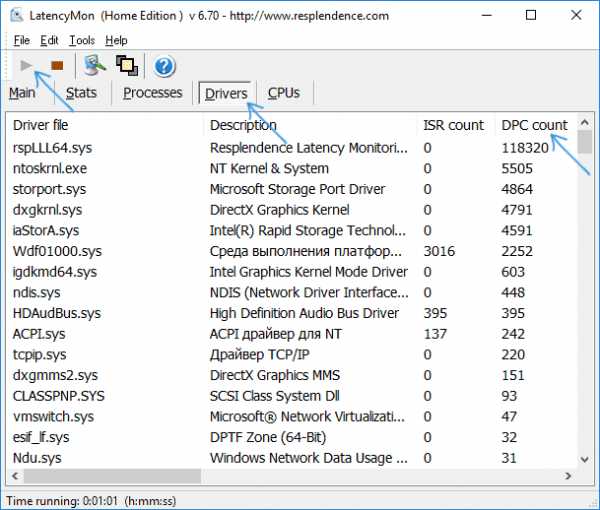Switch to the Main tab

point(22,93)
